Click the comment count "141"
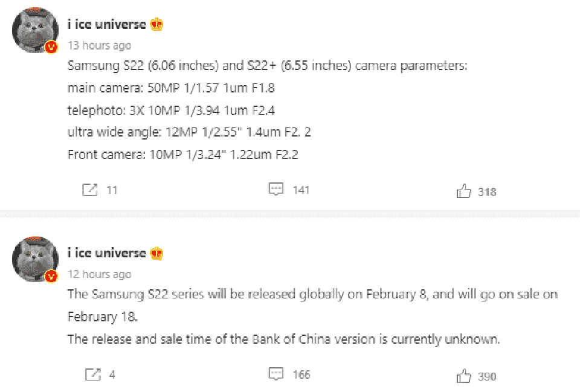The image size is (580, 392). (300, 190)
